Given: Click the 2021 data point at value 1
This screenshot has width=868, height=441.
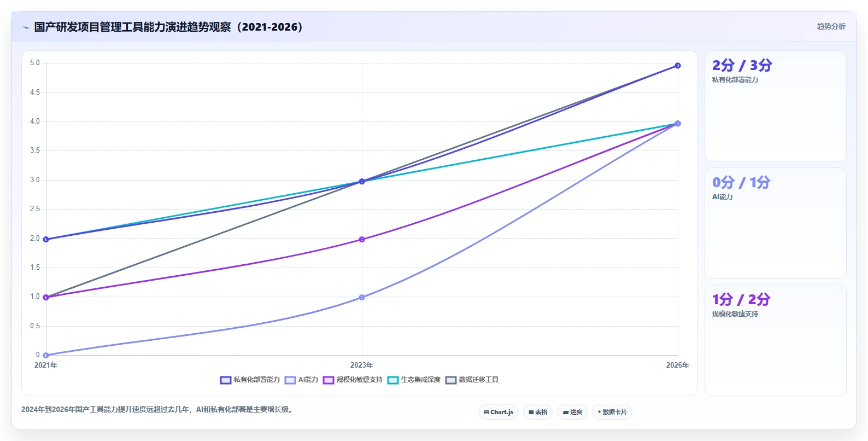Looking at the screenshot, I should (x=46, y=297).
